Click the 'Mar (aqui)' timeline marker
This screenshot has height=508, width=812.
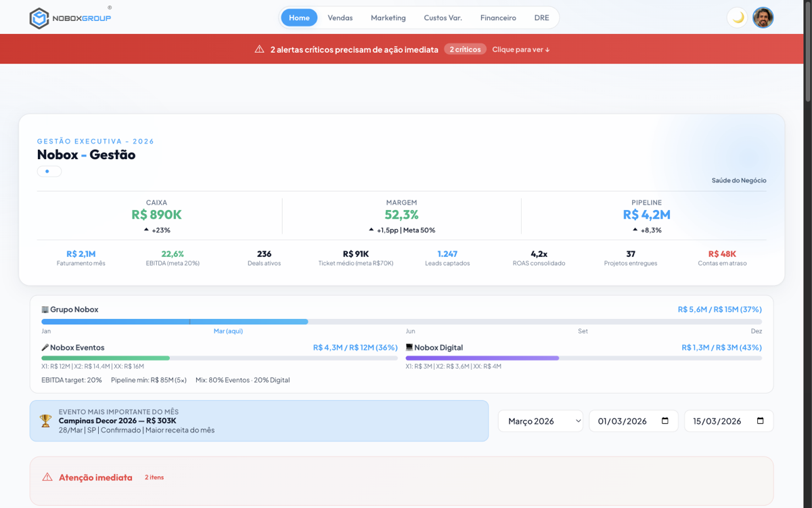[x=228, y=331]
